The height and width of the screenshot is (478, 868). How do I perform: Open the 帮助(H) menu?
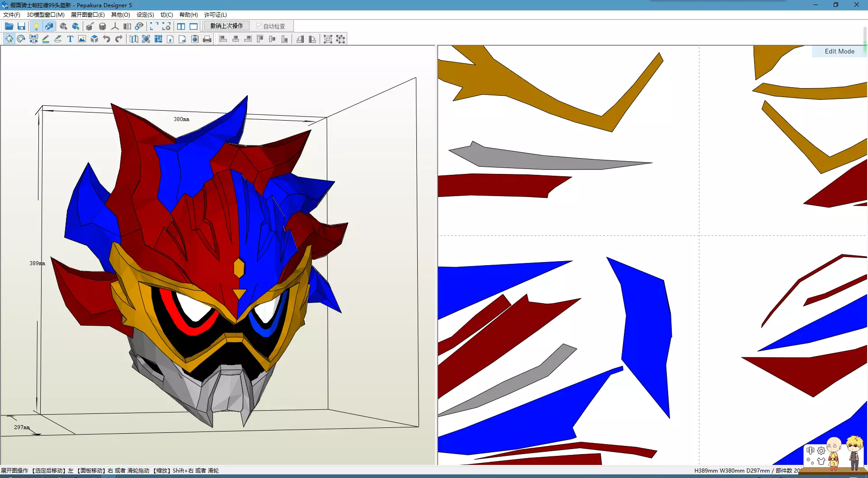click(x=189, y=15)
